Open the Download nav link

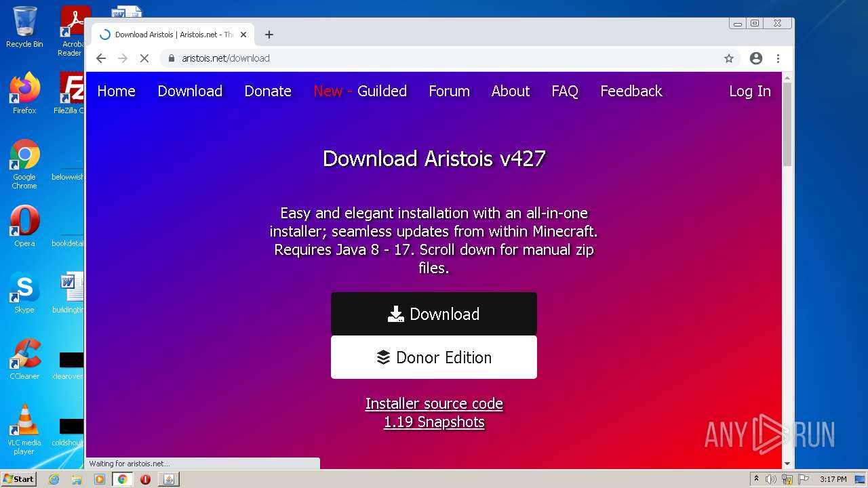(x=190, y=91)
